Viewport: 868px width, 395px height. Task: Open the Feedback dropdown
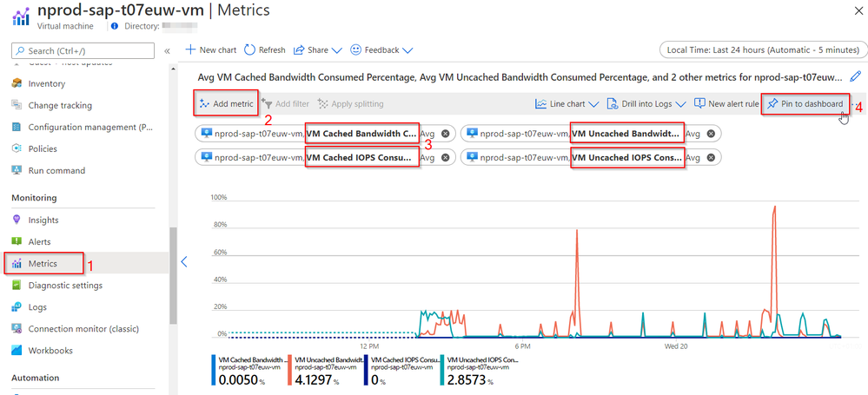coord(381,49)
